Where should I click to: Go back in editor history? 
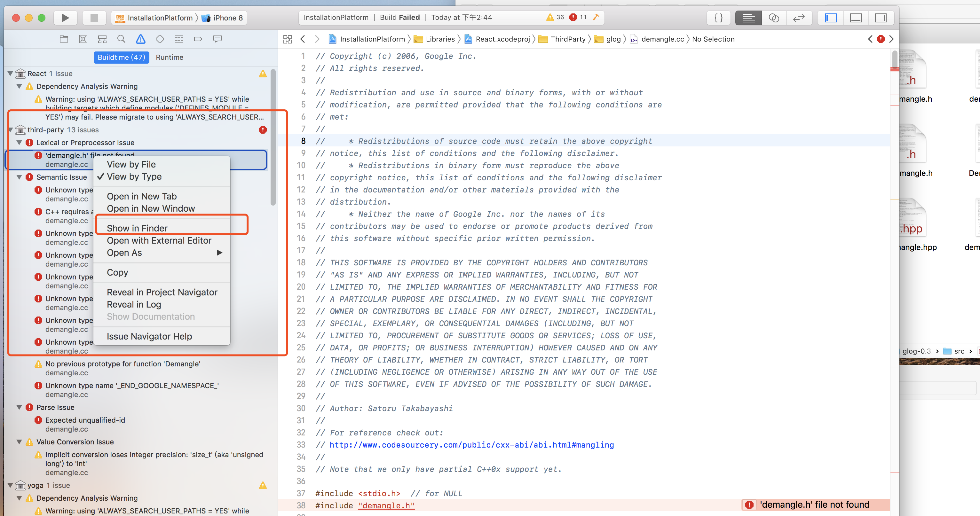[303, 39]
